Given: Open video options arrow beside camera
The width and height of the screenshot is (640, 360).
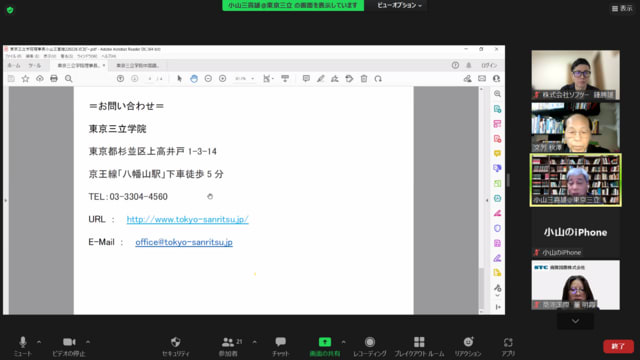Looking at the screenshot, I should click(x=88, y=342).
